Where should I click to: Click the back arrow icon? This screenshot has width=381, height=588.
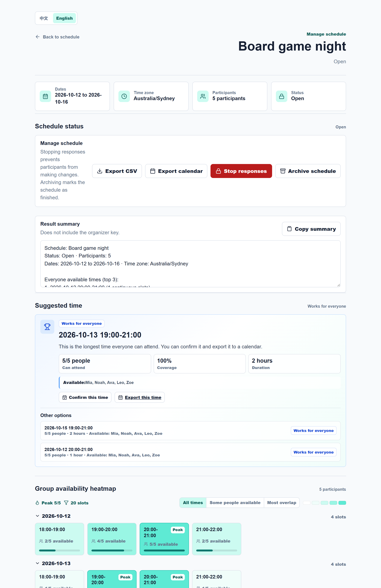(x=37, y=37)
